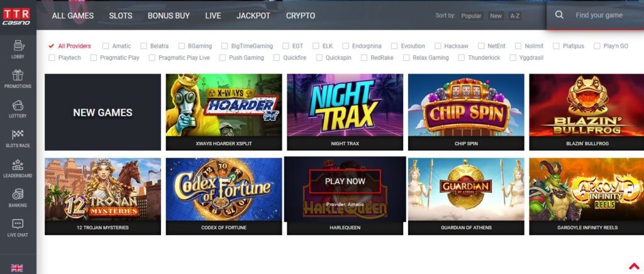Open the Leaderboard podium icon
This screenshot has width=644, height=274.
pos(18,165)
